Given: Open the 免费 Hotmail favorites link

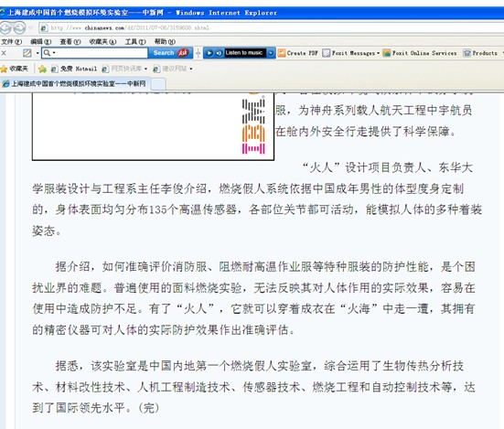Looking at the screenshot, I should pyautogui.click(x=74, y=69).
